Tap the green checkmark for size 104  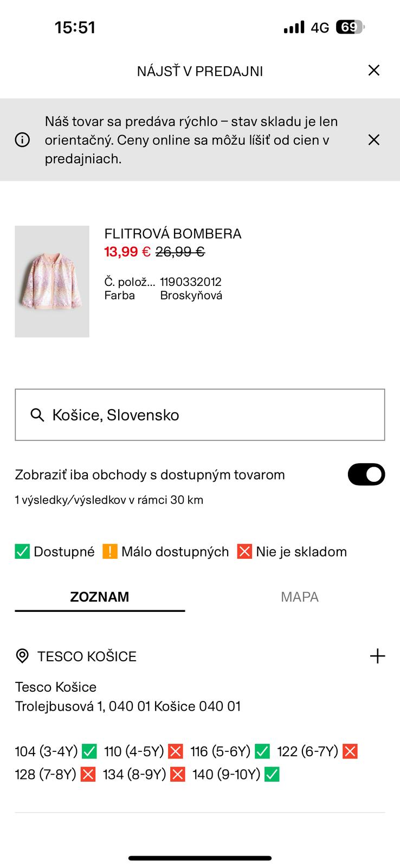coord(89,751)
